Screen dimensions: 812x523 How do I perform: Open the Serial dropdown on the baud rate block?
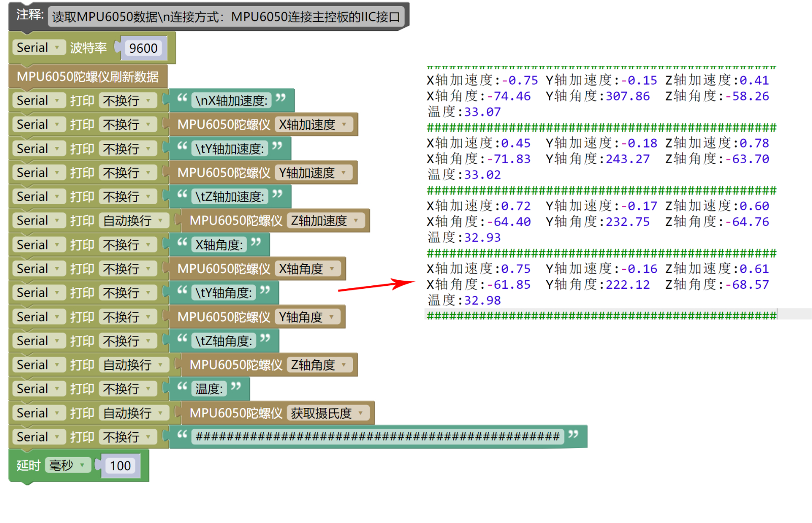click(39, 48)
